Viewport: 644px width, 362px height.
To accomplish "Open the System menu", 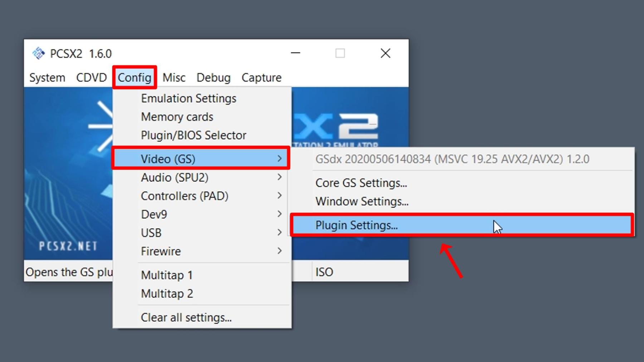I will pyautogui.click(x=47, y=77).
